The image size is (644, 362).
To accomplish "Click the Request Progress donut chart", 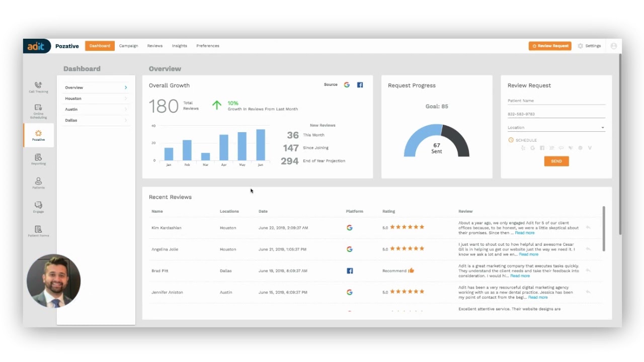I will pyautogui.click(x=437, y=141).
